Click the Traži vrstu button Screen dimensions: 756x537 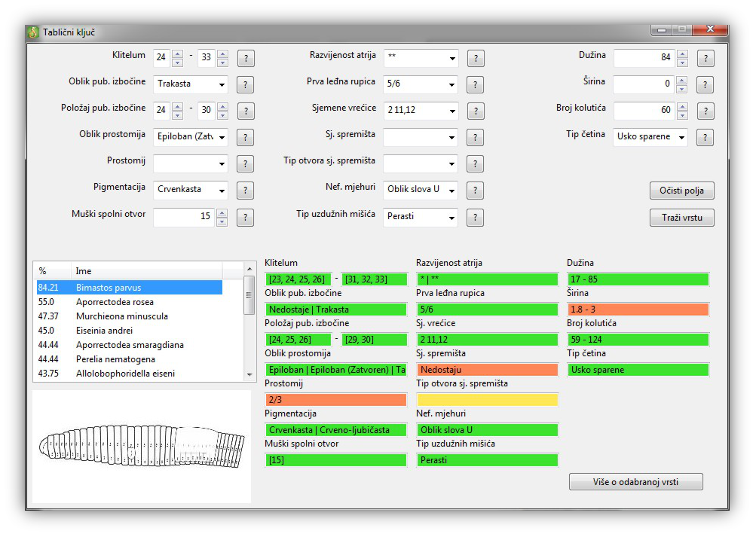point(681,218)
